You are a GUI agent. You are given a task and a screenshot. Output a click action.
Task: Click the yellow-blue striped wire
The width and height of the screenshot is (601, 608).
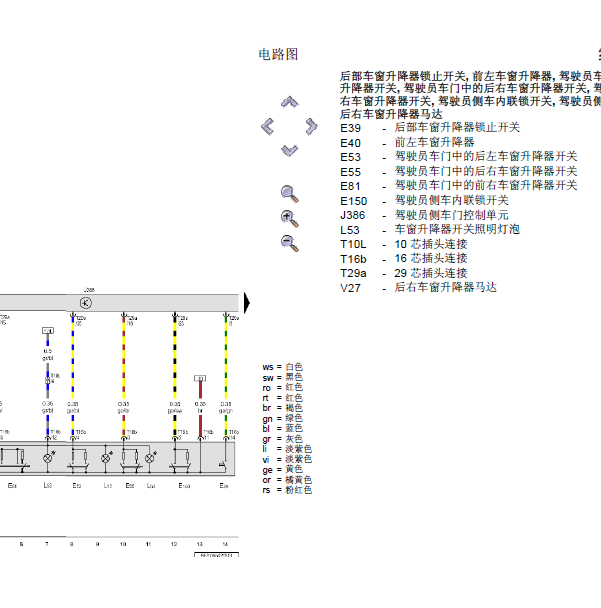point(73,357)
